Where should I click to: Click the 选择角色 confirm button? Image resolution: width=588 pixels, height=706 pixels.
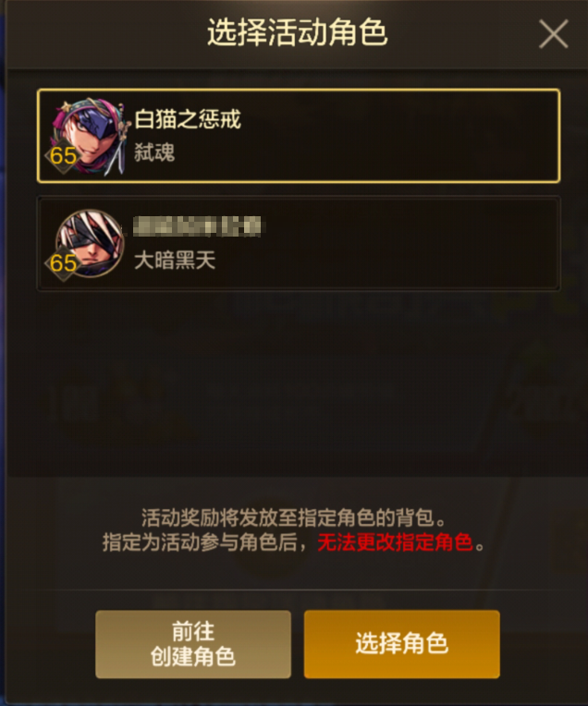tap(401, 644)
